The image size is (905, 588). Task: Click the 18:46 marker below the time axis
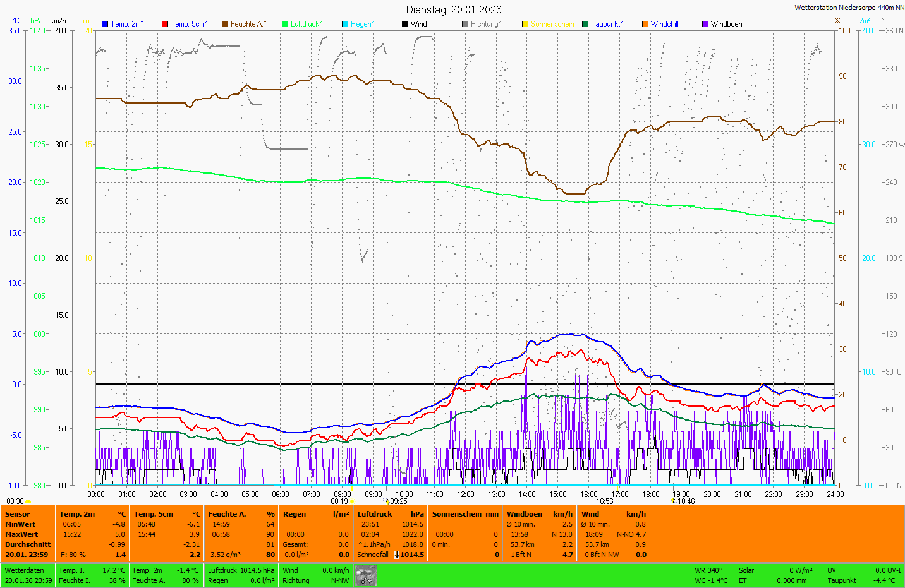point(685,501)
